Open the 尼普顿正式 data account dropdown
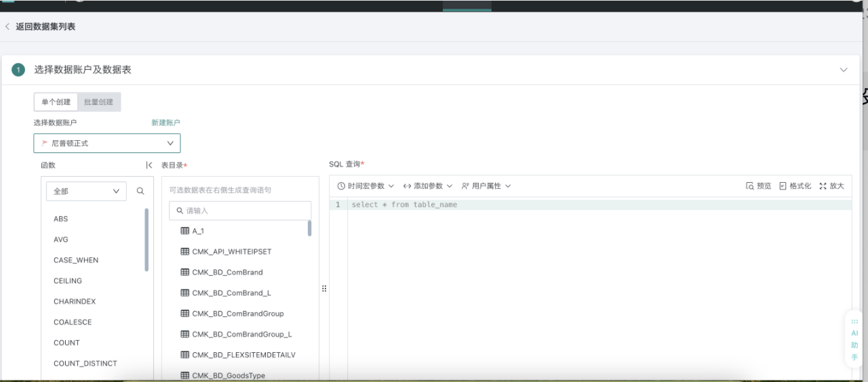 tap(107, 143)
